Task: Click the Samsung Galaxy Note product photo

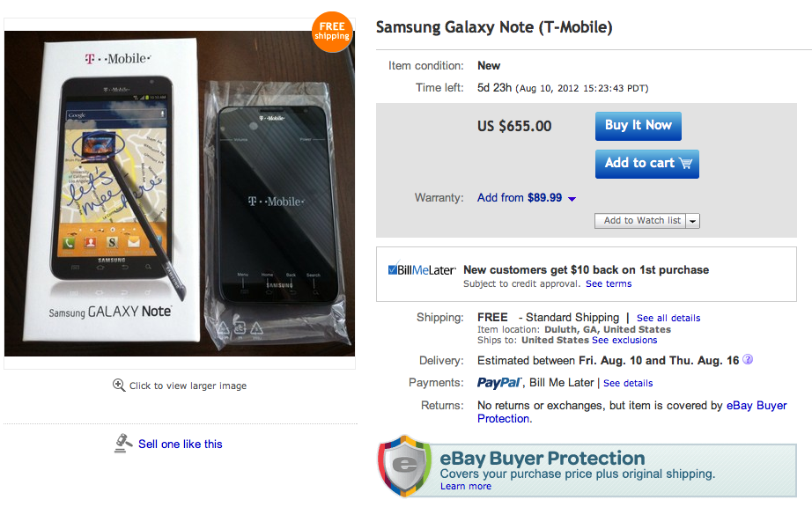Action: (180, 194)
